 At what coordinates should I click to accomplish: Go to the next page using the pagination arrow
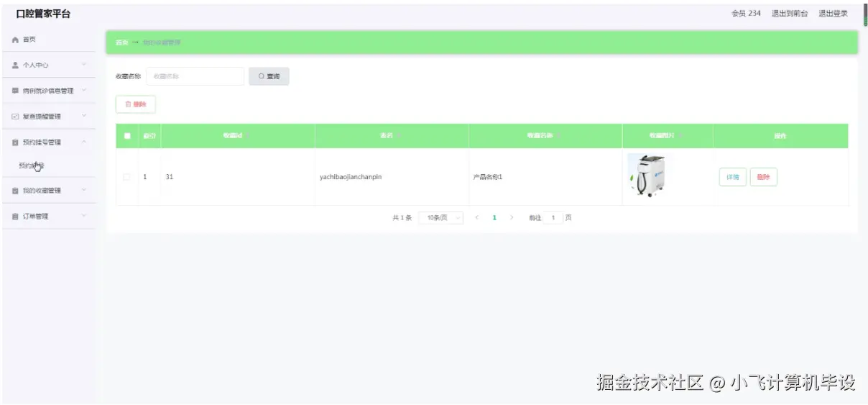tap(512, 217)
